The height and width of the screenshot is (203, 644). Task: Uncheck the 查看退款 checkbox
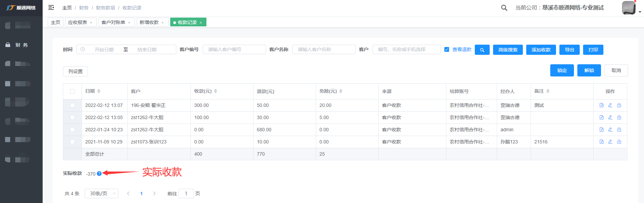tap(447, 49)
